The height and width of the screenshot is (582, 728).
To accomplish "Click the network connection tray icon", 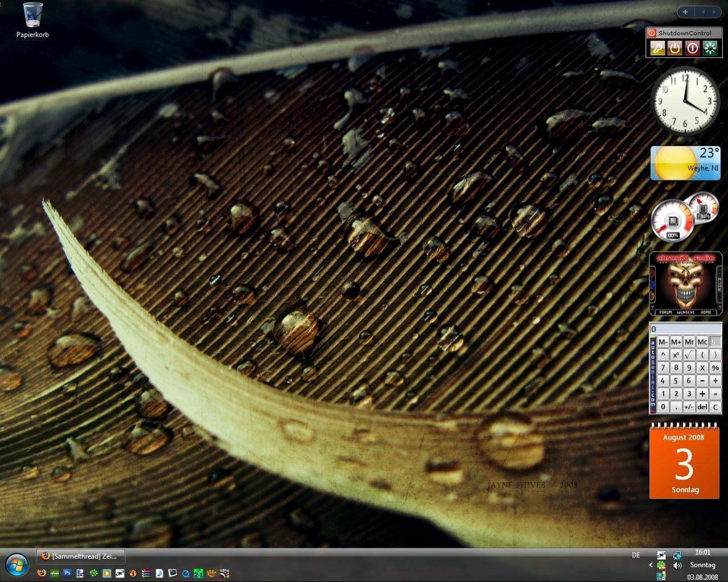I will 677,555.
